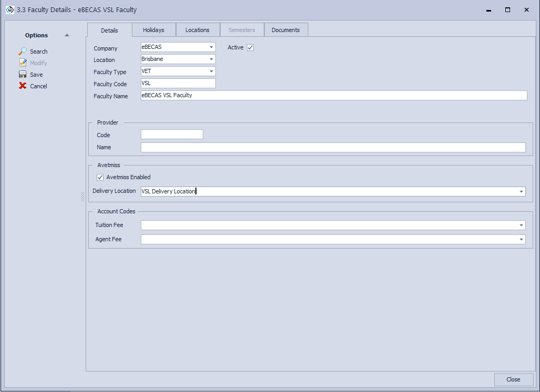Expand the Delivery Location dropdown
Screen dimensions: 540x392
click(x=521, y=192)
